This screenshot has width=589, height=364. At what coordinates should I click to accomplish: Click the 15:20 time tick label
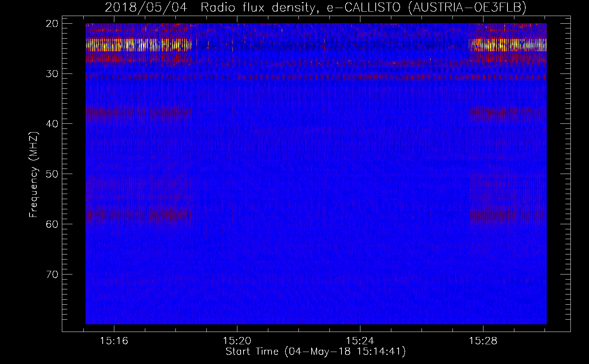pos(237,341)
